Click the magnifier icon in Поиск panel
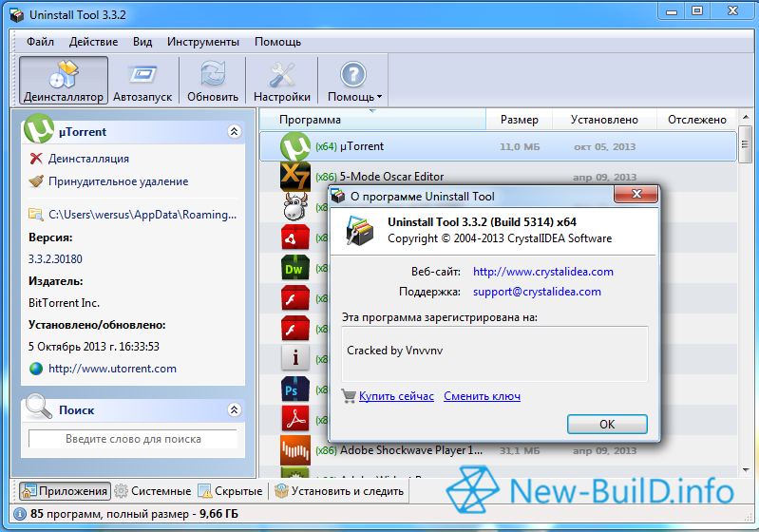The image size is (759, 532). 39,407
